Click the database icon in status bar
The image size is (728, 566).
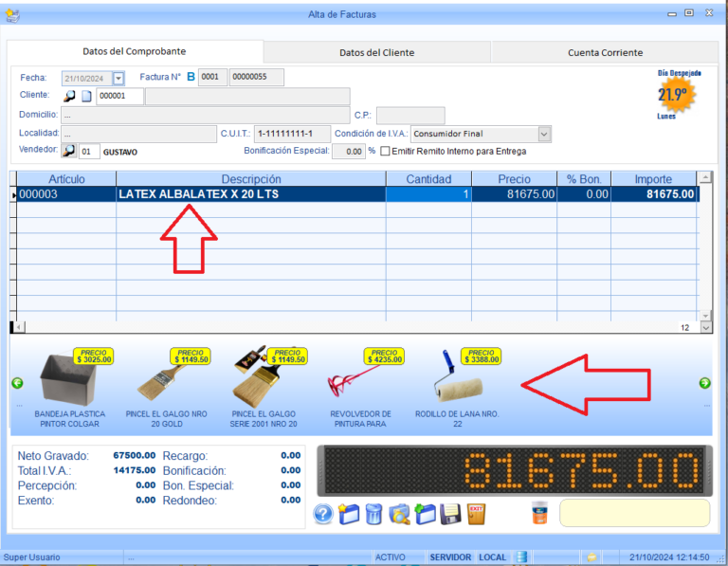click(522, 557)
